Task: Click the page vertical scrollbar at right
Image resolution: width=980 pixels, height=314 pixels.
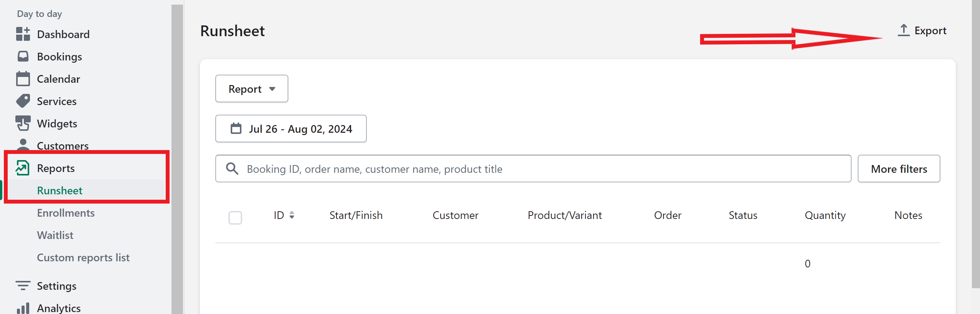Action: click(976, 144)
